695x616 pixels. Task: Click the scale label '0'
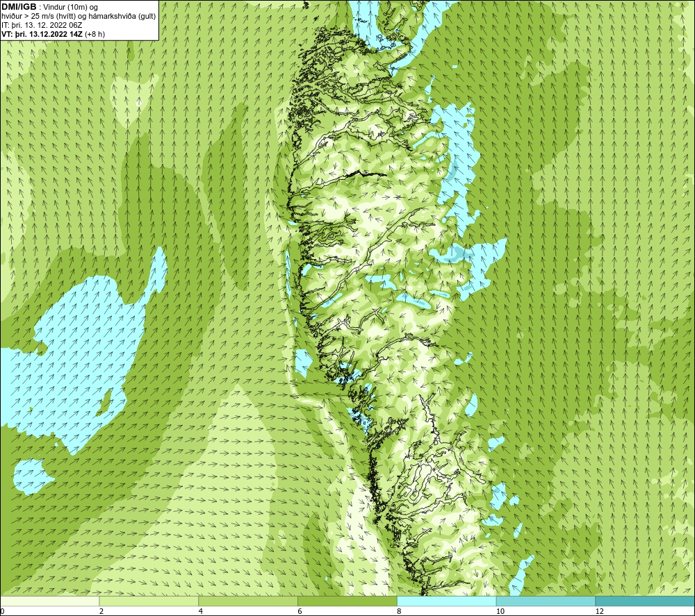[3, 611]
